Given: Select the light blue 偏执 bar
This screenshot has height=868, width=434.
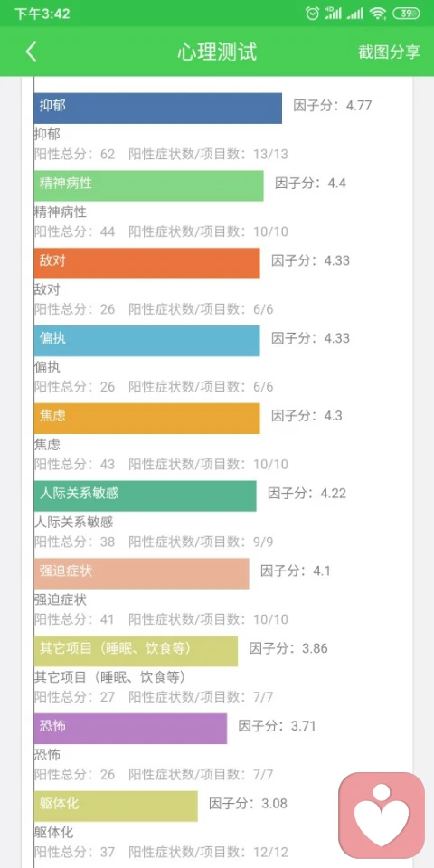Looking at the screenshot, I should (146, 341).
